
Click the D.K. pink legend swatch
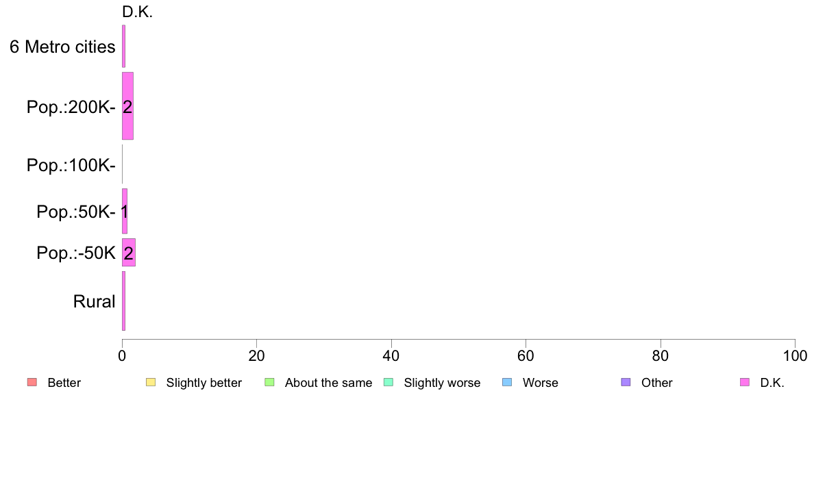(x=745, y=383)
